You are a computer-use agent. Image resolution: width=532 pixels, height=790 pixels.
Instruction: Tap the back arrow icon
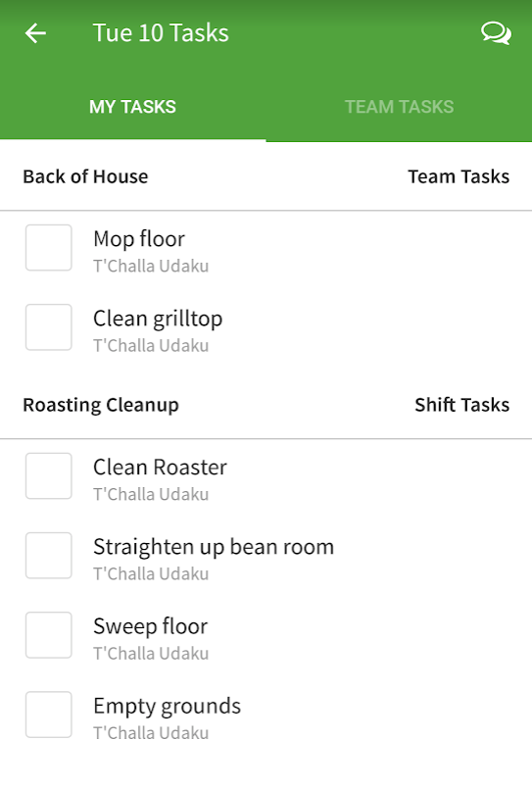36,33
